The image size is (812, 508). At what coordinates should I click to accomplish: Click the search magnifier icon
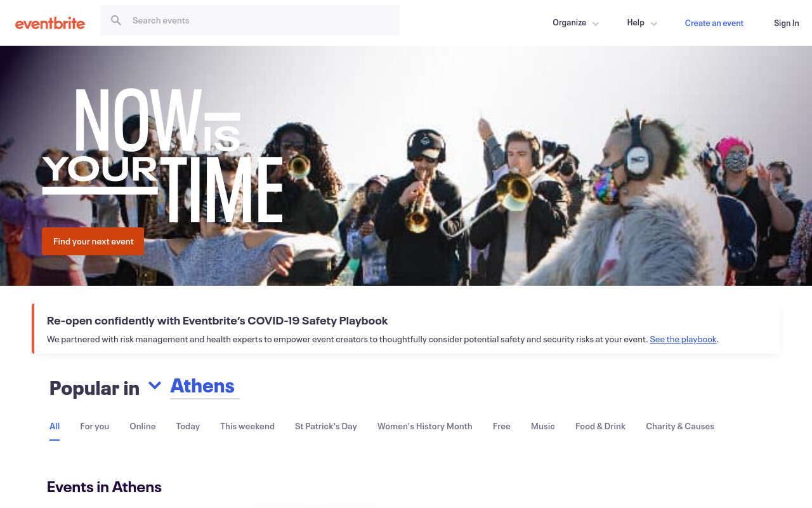coord(116,20)
